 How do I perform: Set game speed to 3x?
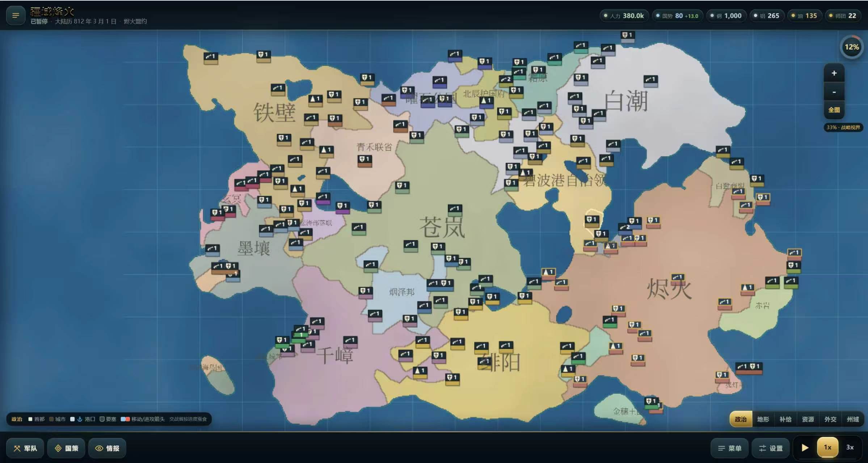(850, 447)
